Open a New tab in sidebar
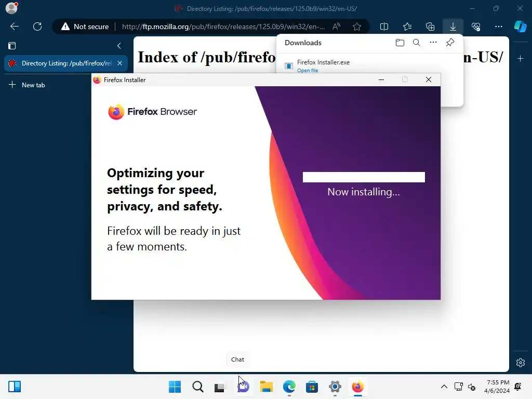532x399 pixels. tap(27, 85)
